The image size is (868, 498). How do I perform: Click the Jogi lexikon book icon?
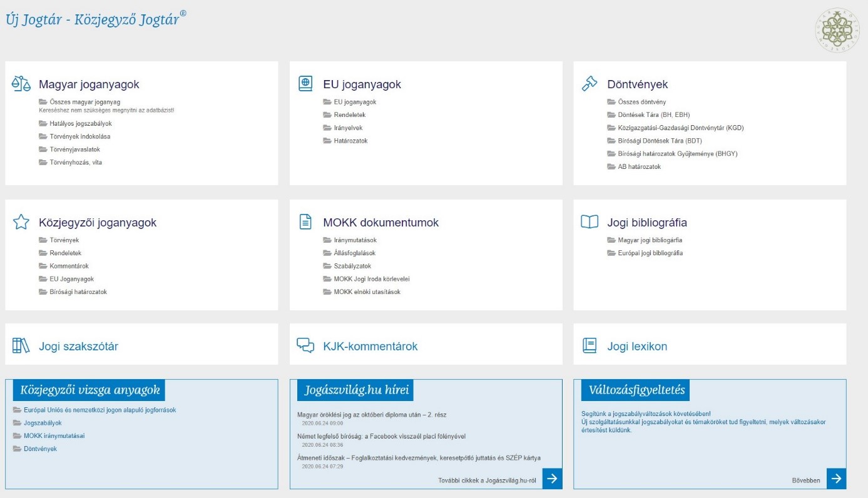tap(590, 346)
